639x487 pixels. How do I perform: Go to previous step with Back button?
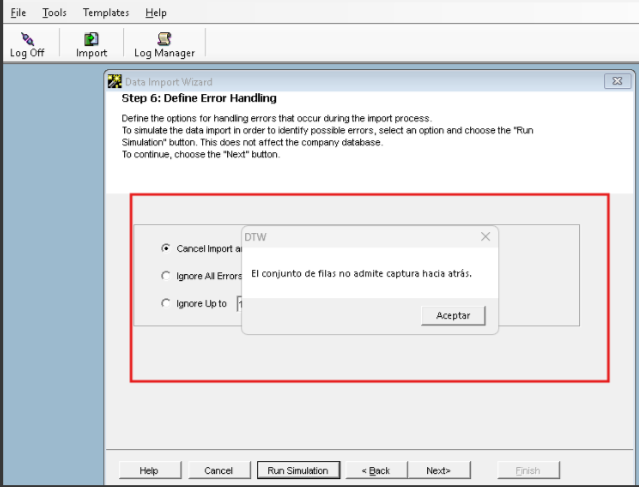375,470
